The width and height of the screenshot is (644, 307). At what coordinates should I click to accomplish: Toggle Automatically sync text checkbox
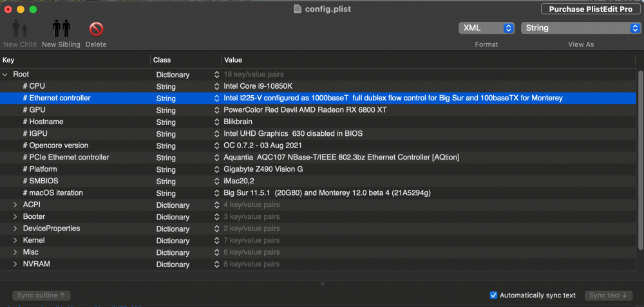[494, 295]
